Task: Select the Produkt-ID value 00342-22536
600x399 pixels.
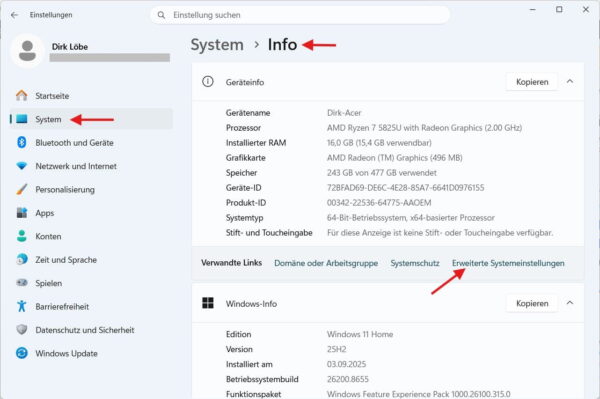Action: click(379, 203)
